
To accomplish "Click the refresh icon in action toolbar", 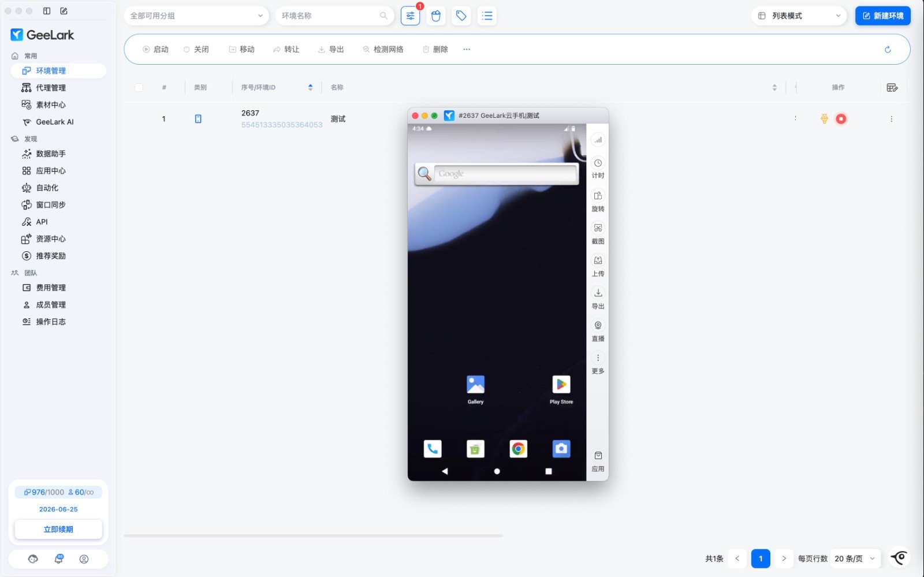I will [888, 50].
